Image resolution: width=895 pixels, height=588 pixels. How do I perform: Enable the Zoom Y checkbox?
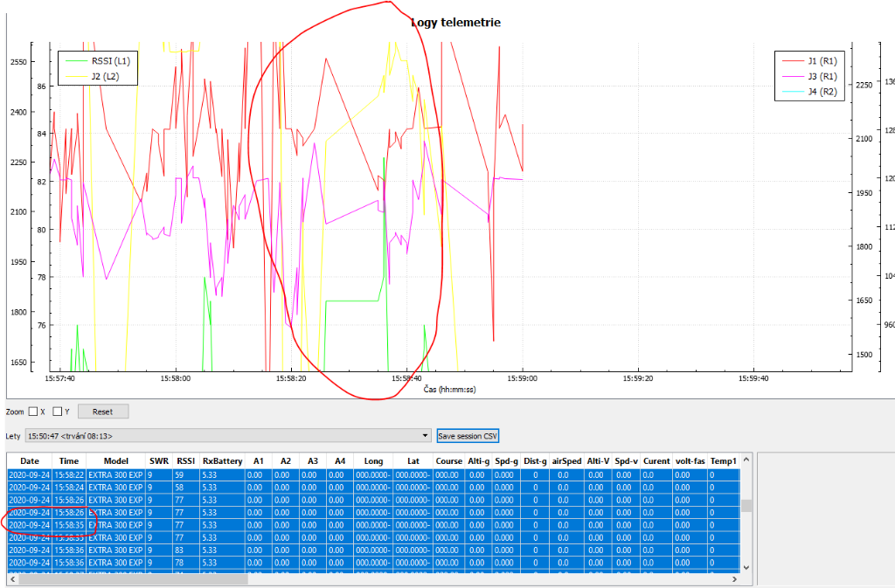pyautogui.click(x=58, y=412)
